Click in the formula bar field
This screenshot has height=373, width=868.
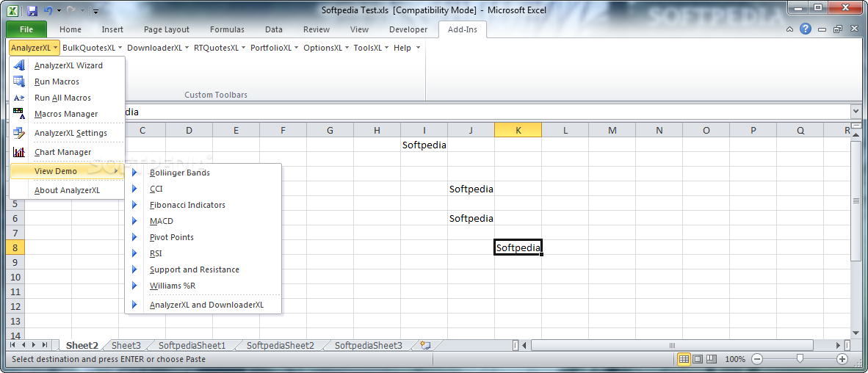click(x=487, y=112)
